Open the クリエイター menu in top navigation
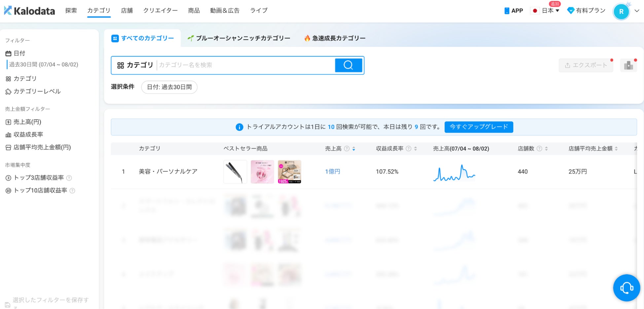The width and height of the screenshot is (644, 309). point(161,11)
